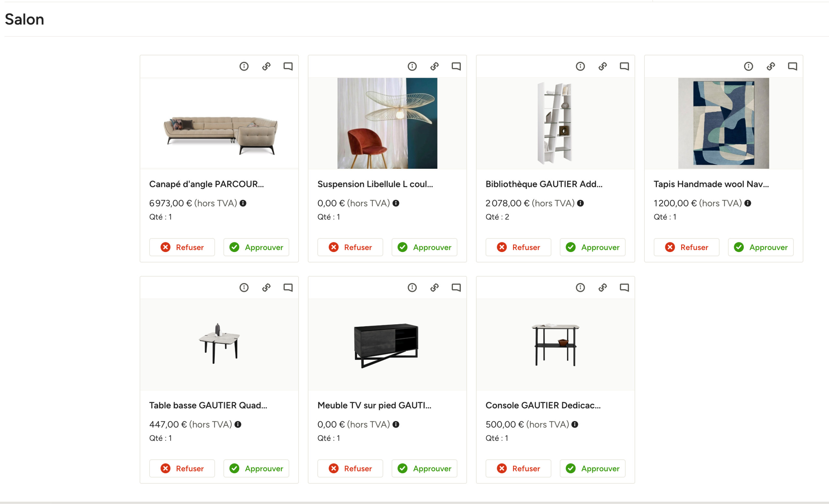Open info icon on Canapé d'angle card
This screenshot has width=829, height=504.
coord(244,66)
